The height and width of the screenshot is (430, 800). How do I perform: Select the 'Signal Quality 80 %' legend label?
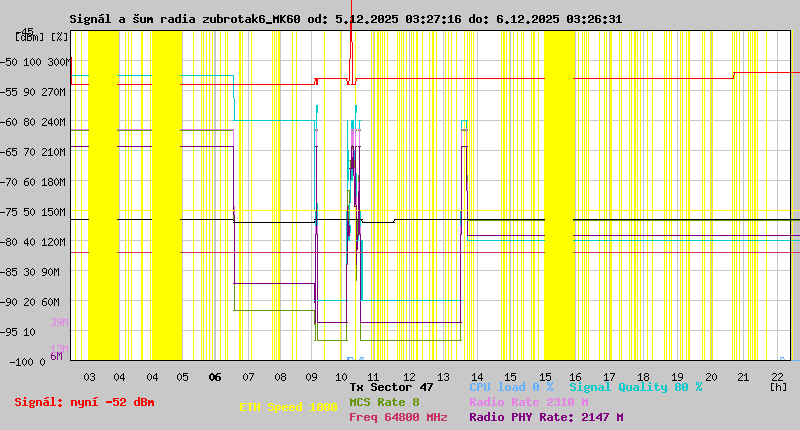pyautogui.click(x=636, y=387)
